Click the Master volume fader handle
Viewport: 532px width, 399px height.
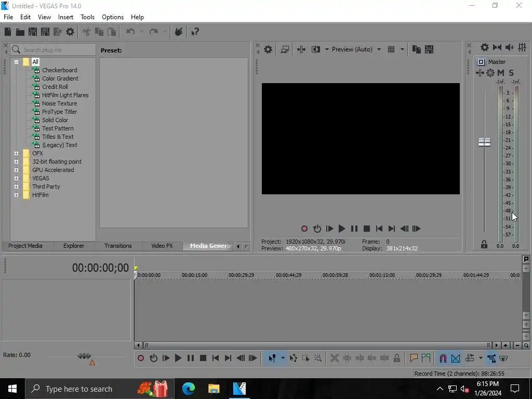coord(484,142)
